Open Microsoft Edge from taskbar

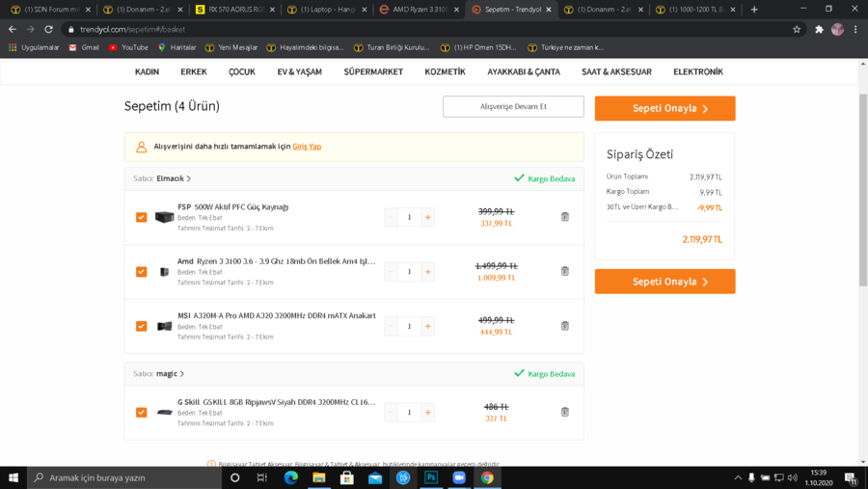[290, 477]
